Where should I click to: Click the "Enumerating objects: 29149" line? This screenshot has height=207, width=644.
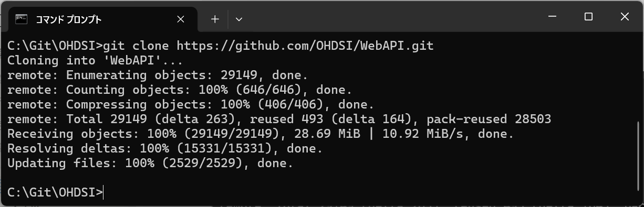[x=158, y=75]
